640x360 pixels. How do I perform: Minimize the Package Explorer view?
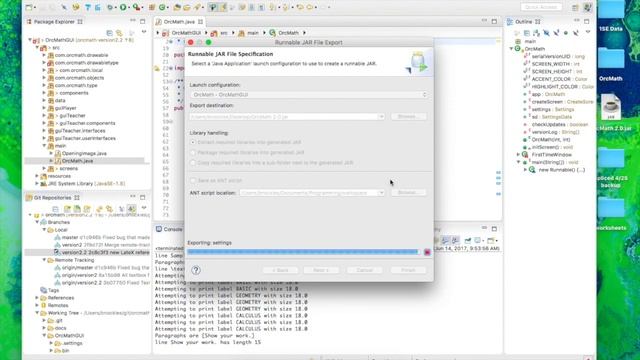click(x=133, y=21)
